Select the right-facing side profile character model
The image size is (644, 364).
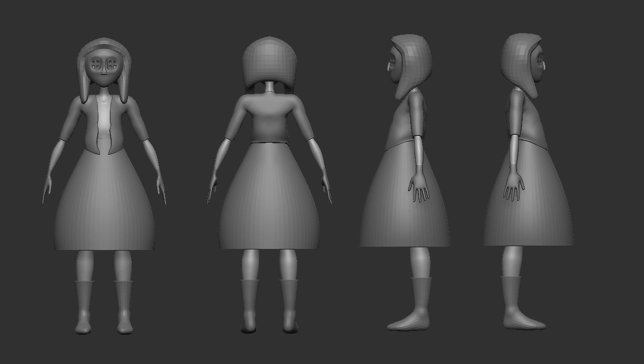point(528,181)
